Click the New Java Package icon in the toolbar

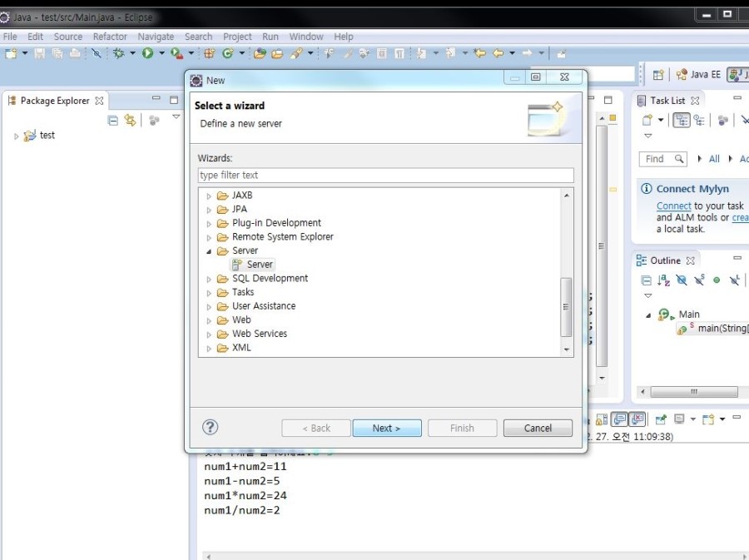point(209,53)
